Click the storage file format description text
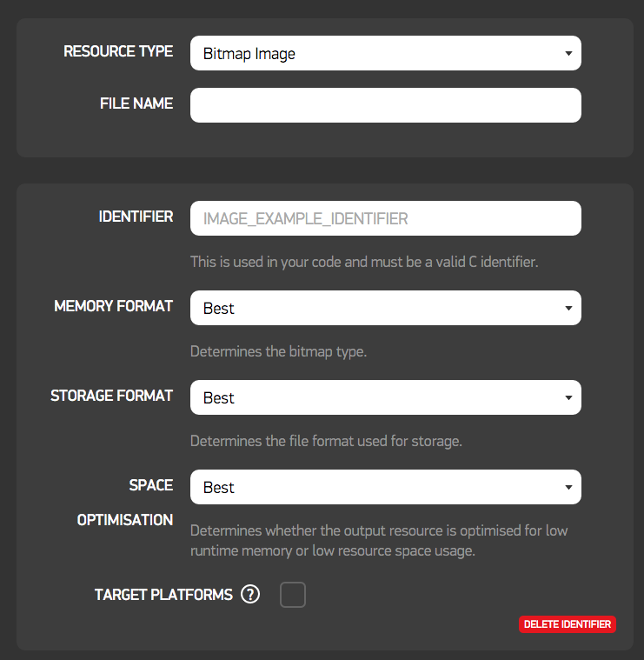Screen dimensions: 644x660 coord(326,441)
